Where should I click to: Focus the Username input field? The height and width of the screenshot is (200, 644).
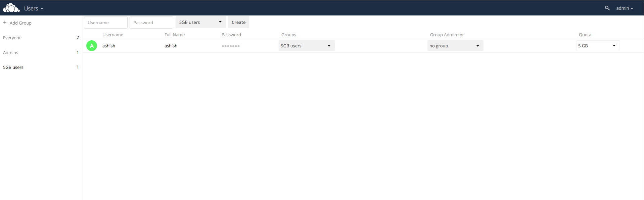105,23
